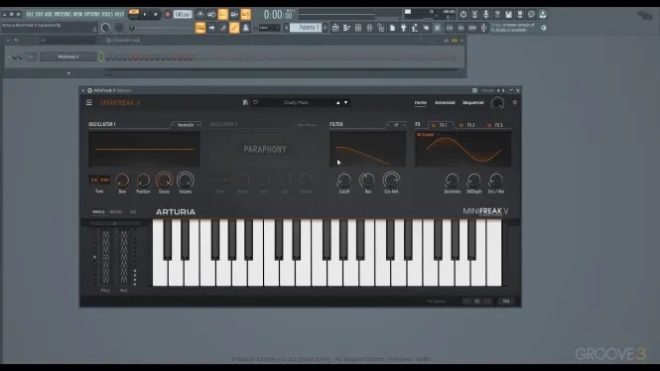The width and height of the screenshot is (660, 371).
Task: Select the FX 3 tab
Action: click(498, 125)
